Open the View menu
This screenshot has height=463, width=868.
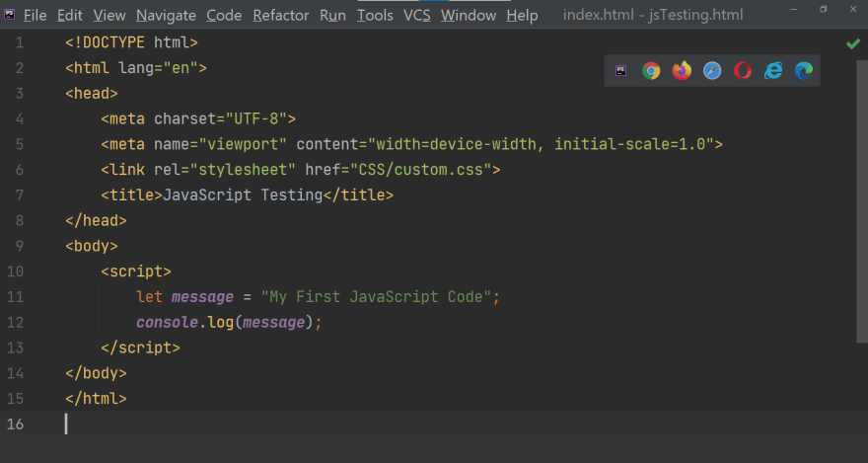[109, 16]
